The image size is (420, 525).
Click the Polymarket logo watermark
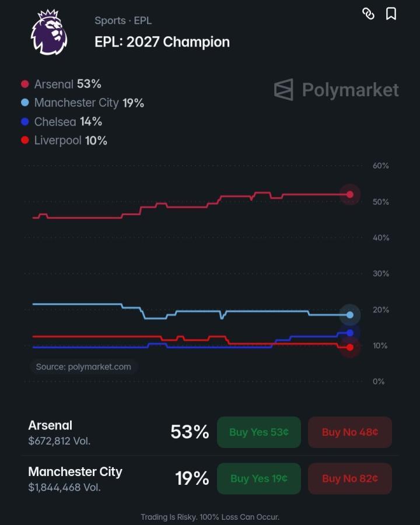click(336, 90)
